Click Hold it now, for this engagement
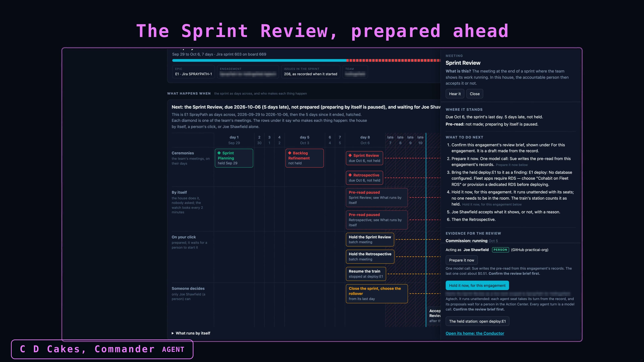Screen dimensions: 644x362 point(477,285)
